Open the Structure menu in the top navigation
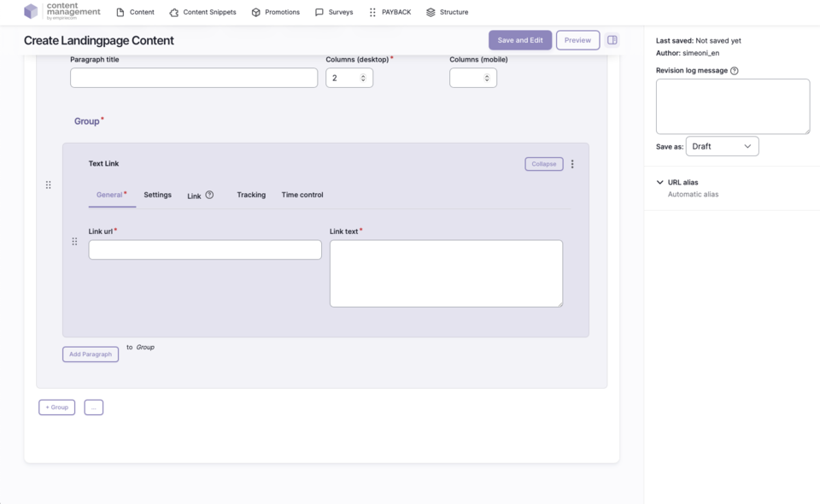820x504 pixels. click(447, 13)
